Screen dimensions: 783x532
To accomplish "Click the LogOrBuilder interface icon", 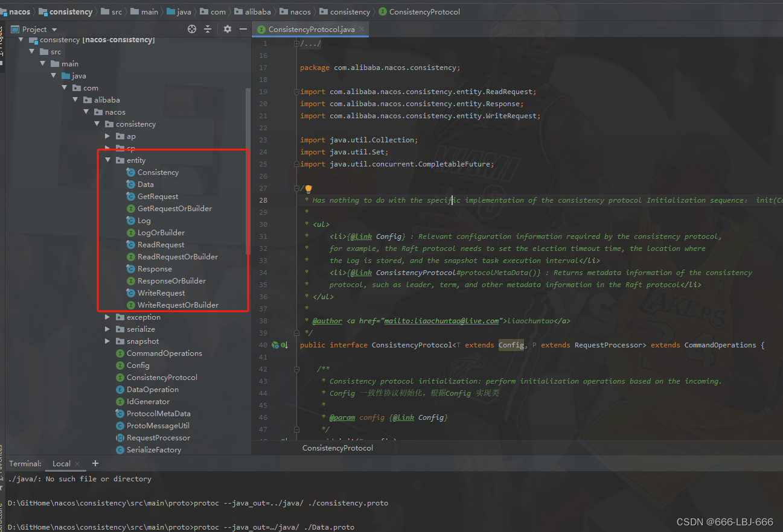I will coord(131,233).
